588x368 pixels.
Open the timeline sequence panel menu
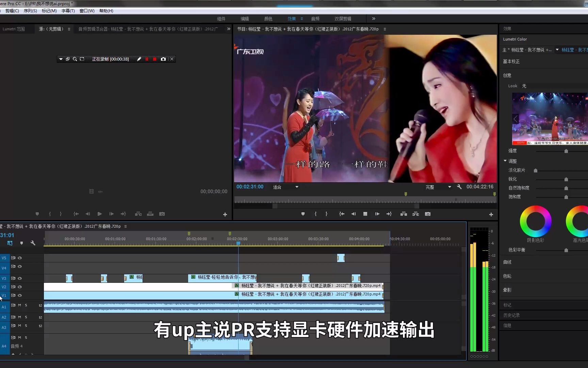[126, 226]
